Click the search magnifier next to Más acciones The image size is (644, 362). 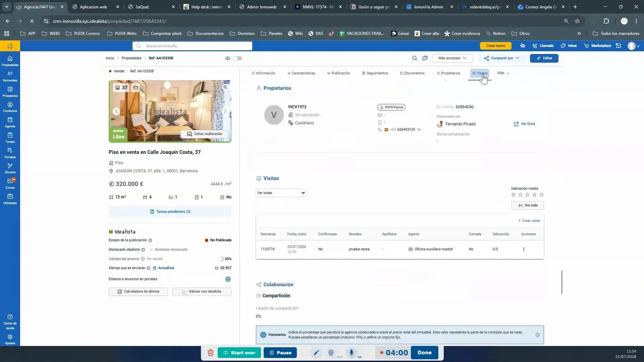click(x=415, y=58)
